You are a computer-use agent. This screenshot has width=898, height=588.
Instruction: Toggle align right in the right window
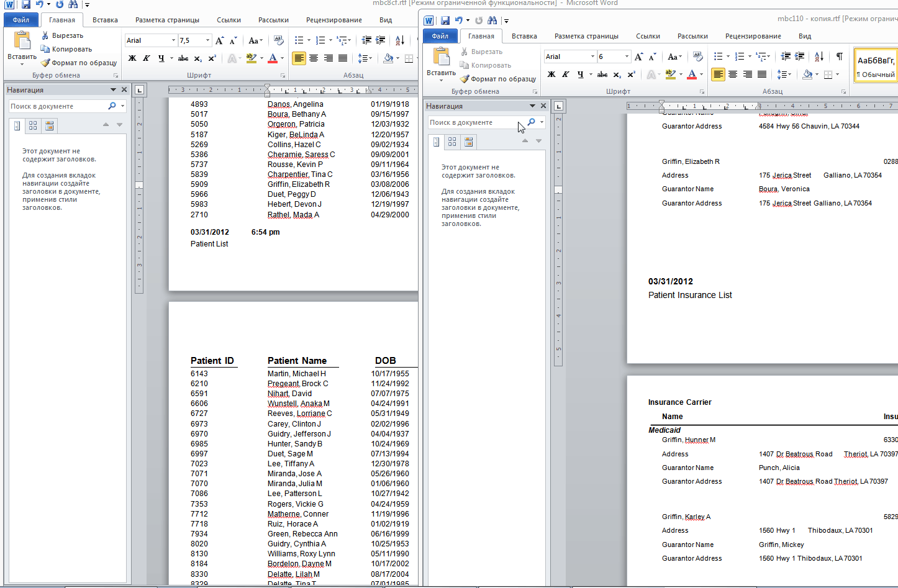747,75
